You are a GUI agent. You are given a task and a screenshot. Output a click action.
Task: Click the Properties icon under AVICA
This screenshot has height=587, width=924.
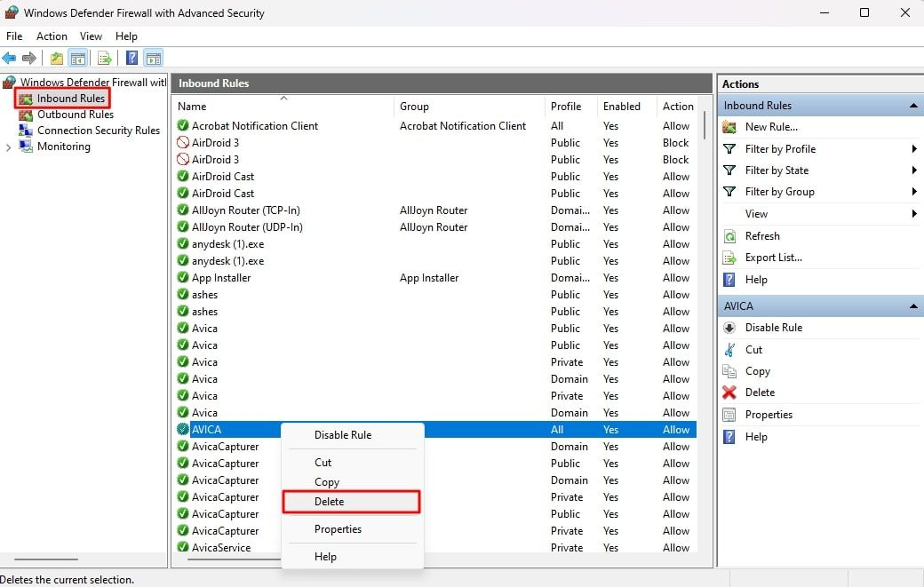[729, 415]
